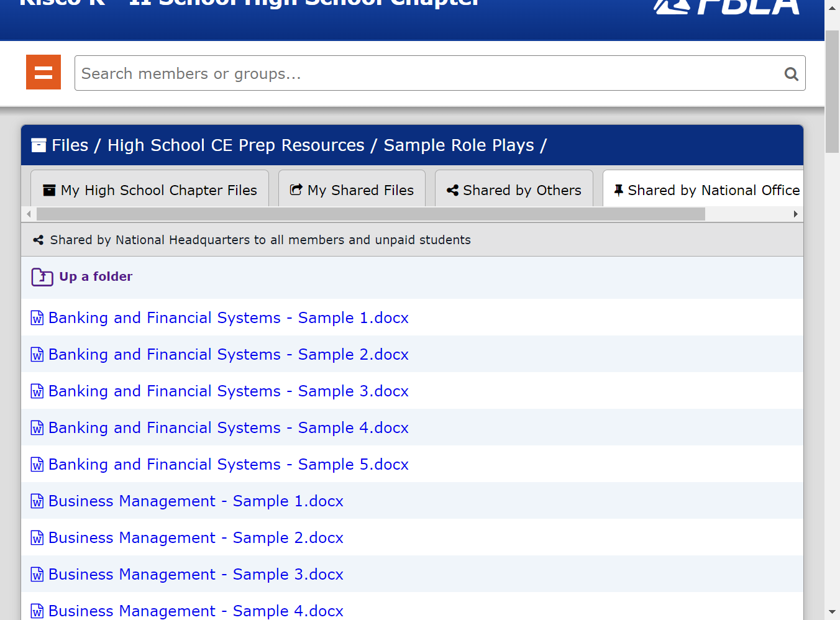Image resolution: width=840 pixels, height=620 pixels.
Task: Click the Shared by National Headquarters share icon
Action: click(x=38, y=240)
